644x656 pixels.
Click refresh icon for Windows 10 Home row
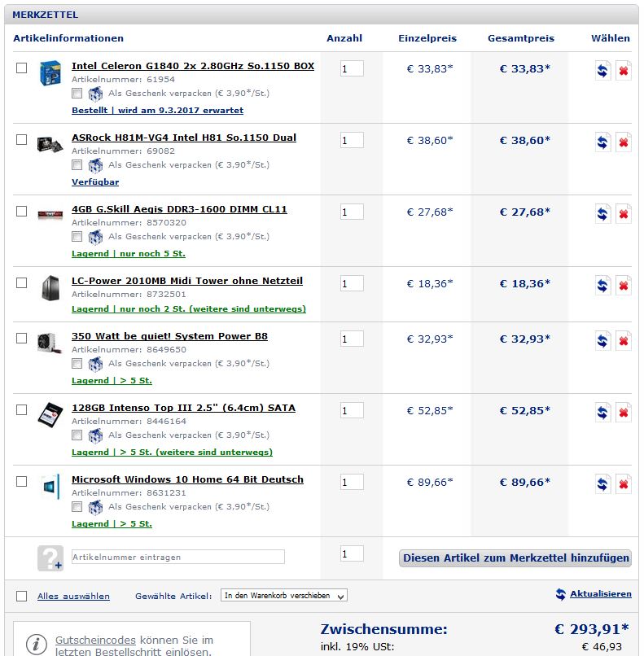tap(602, 484)
